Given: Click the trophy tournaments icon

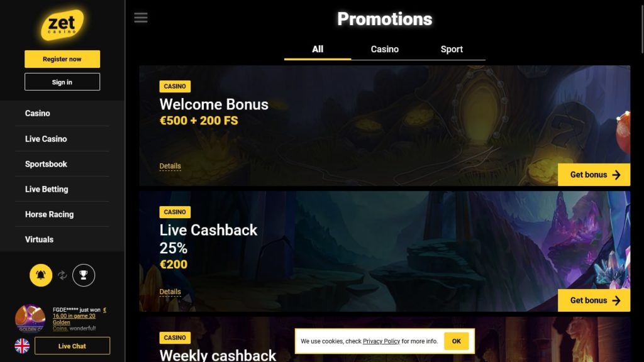Looking at the screenshot, I should (84, 275).
